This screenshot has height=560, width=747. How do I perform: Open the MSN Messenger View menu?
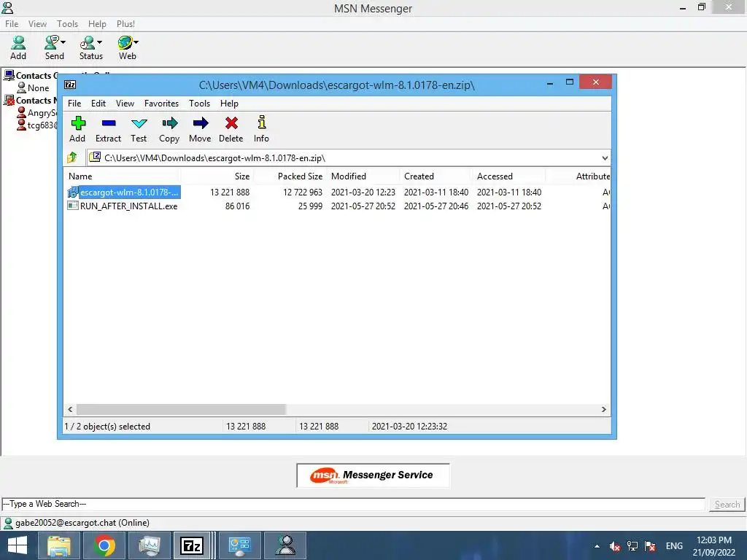37,24
